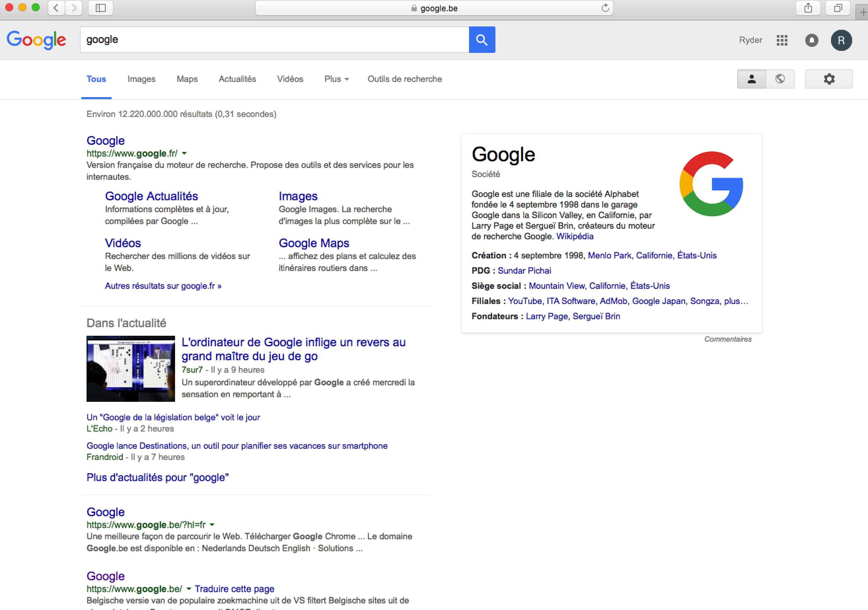Switch to the Actualités tab
Viewport: 868px width, 610px height.
[237, 79]
